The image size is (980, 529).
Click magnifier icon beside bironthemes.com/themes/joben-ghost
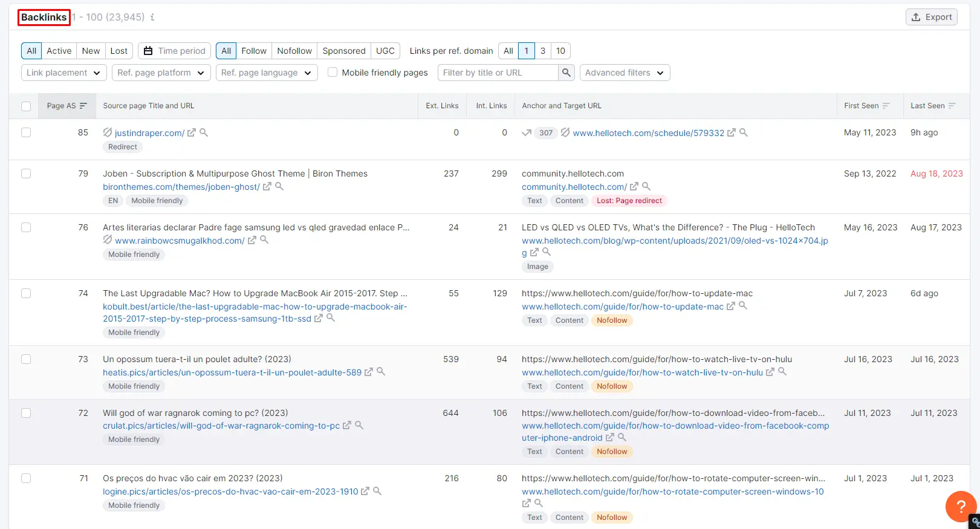pos(279,186)
